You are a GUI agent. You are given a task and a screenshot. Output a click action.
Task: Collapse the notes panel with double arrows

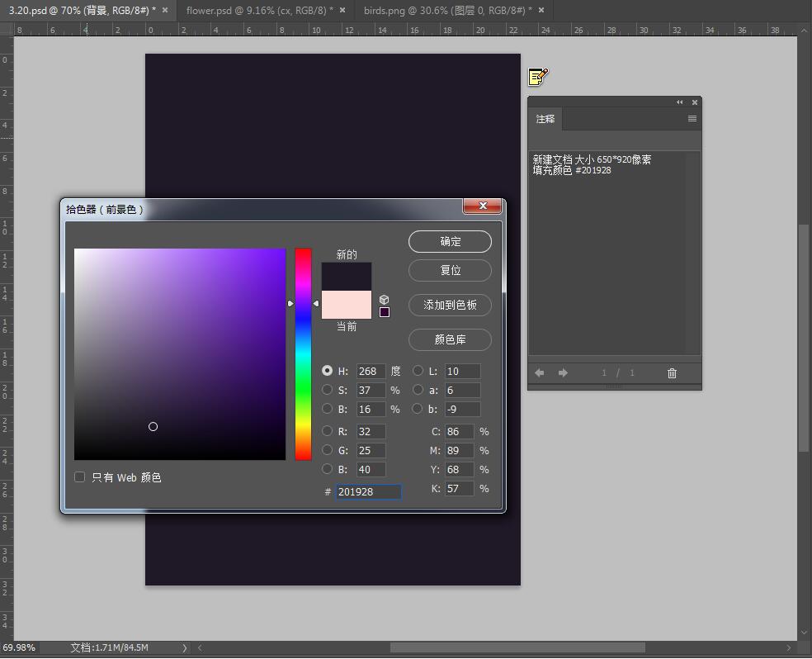click(679, 102)
